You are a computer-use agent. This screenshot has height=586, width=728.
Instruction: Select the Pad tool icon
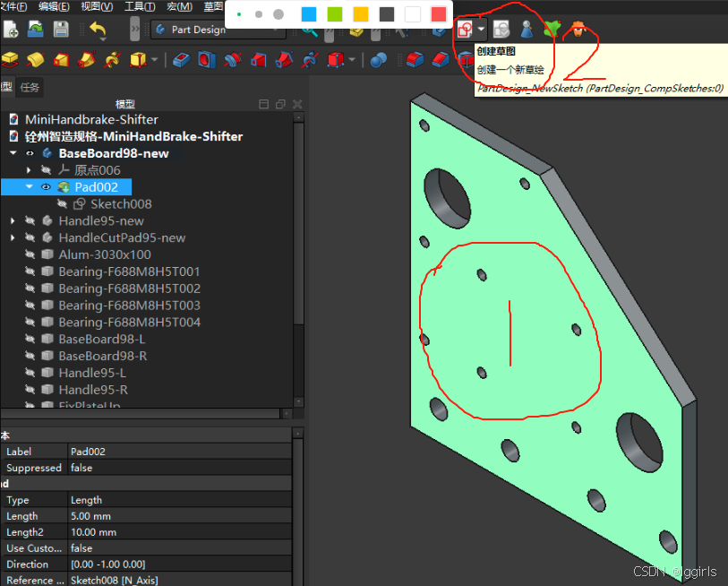10,59
